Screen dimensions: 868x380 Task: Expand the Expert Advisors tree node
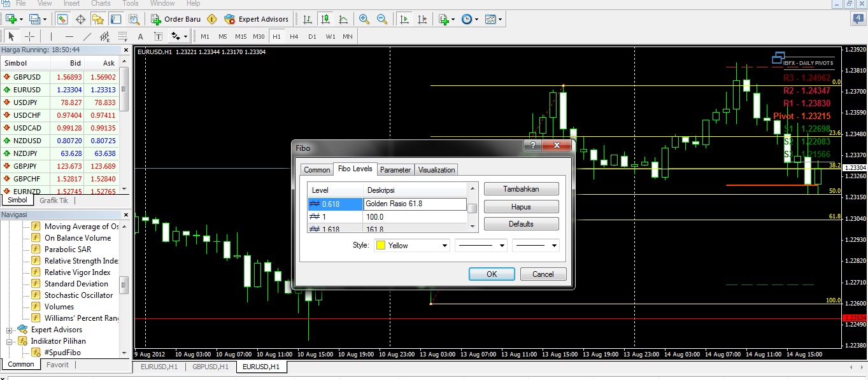point(10,330)
